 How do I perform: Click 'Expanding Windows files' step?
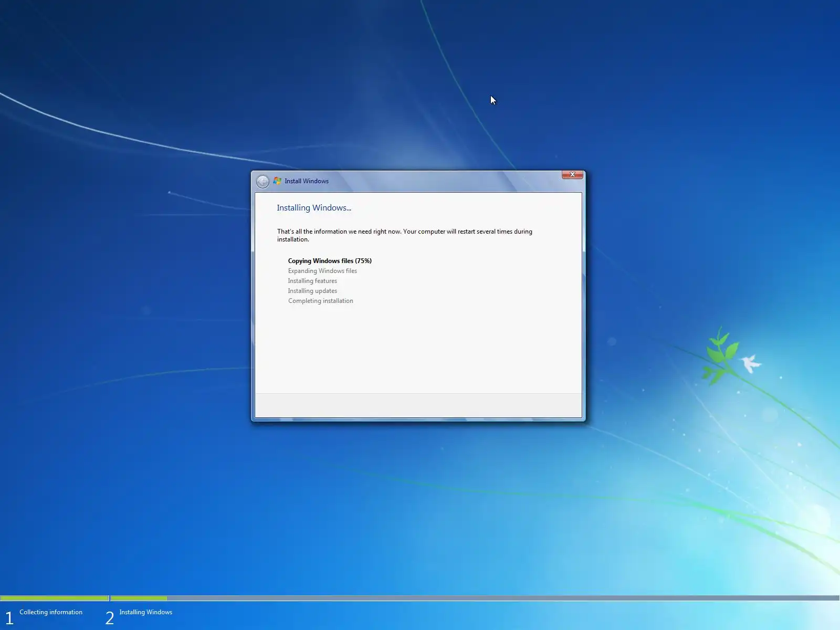click(x=322, y=271)
